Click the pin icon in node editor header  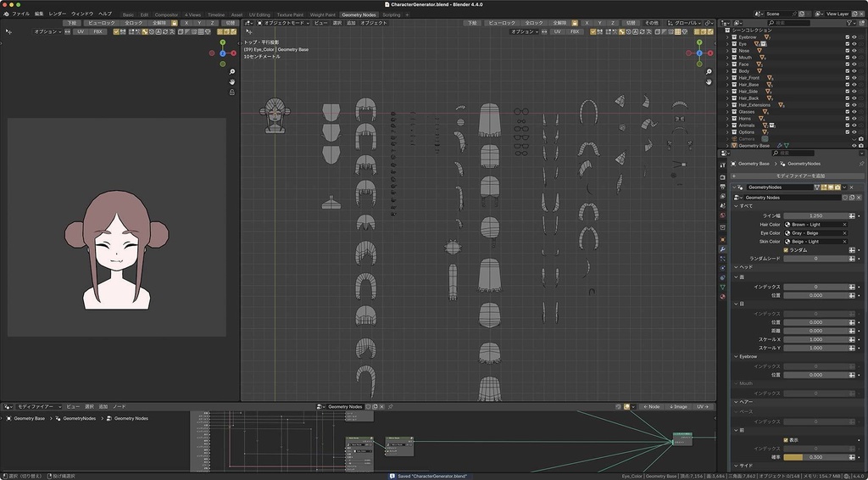[390, 407]
